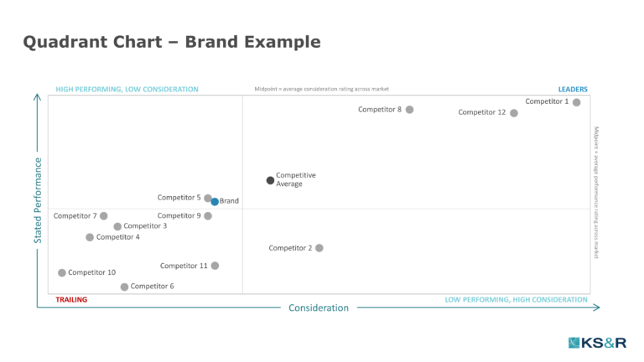This screenshot has height=362, width=644.
Task: Click the Competitor 1 data point
Action: 576,102
